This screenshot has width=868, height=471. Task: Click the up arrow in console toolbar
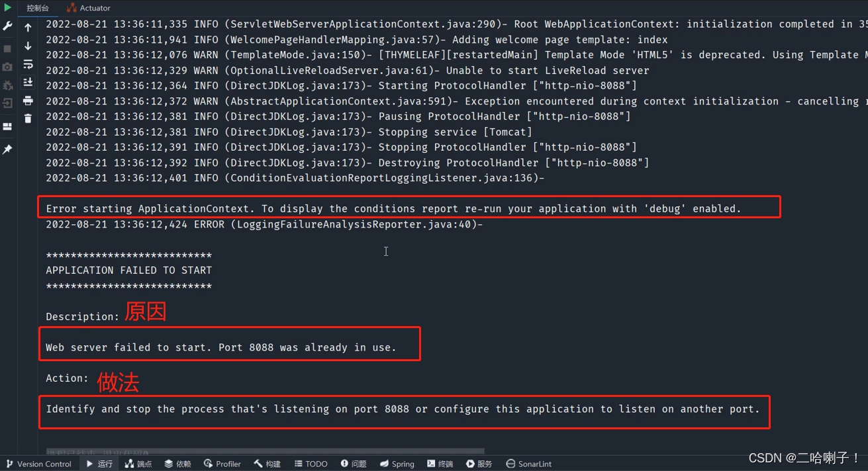pos(28,28)
